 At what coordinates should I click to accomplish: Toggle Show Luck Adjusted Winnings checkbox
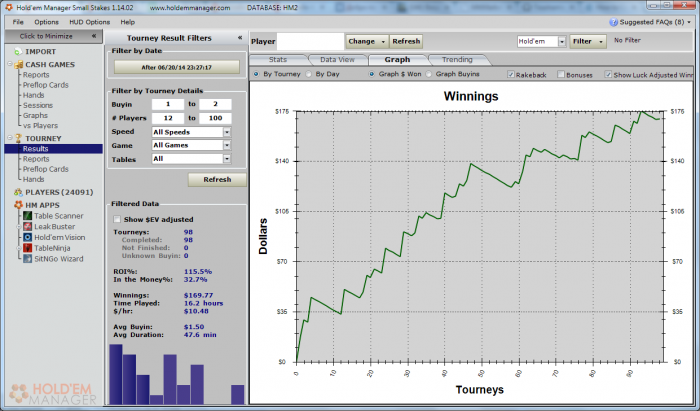[x=608, y=75]
